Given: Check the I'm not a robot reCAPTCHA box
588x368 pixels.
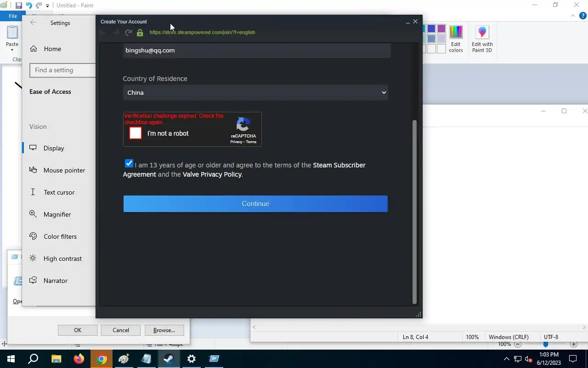Looking at the screenshot, I should tap(136, 133).
